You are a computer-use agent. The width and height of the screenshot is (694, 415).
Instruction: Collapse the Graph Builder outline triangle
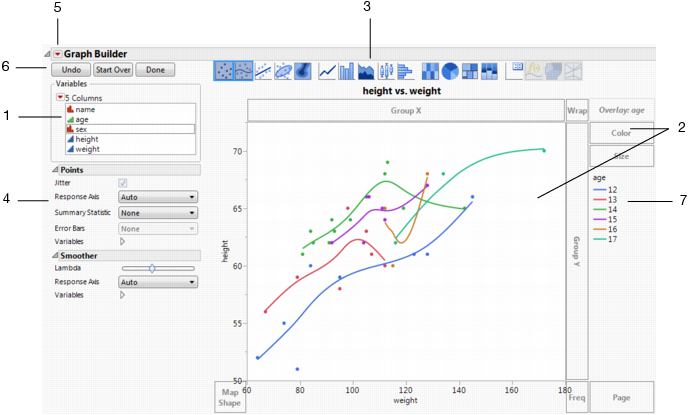pyautogui.click(x=47, y=54)
